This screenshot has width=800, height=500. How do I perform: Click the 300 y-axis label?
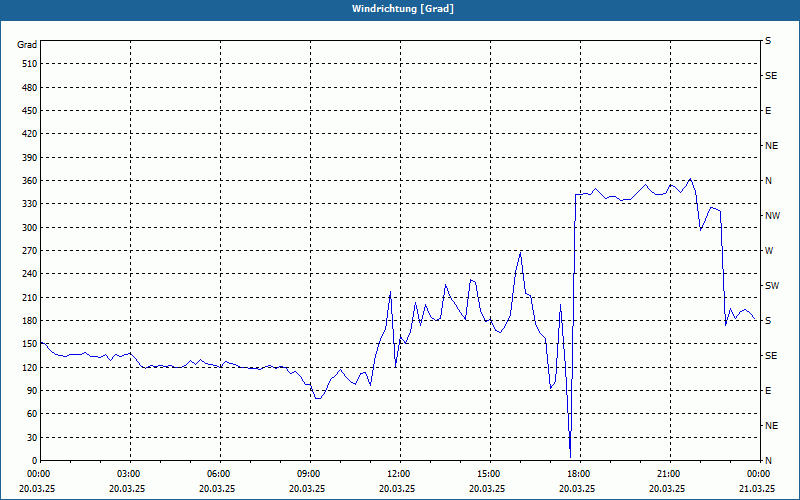pyautogui.click(x=30, y=228)
